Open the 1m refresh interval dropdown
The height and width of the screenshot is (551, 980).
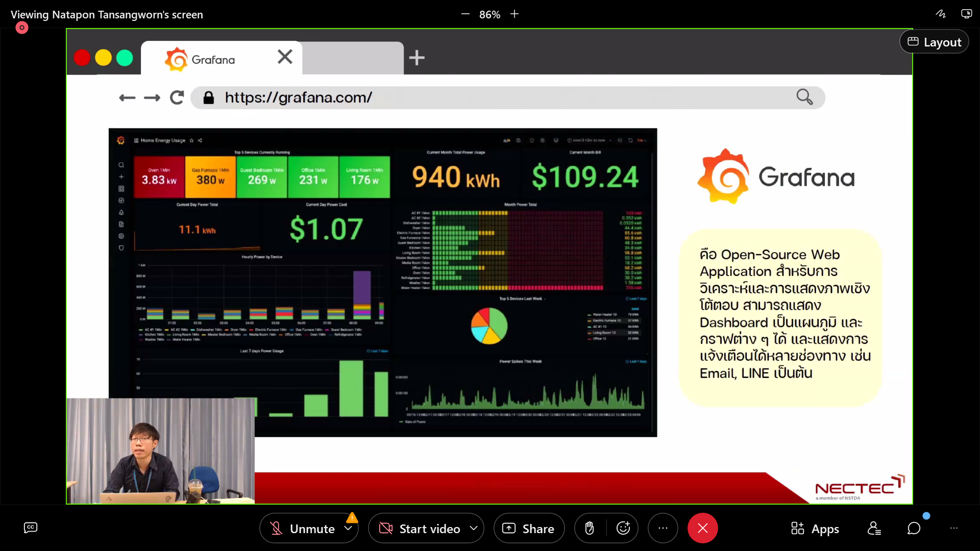pyautogui.click(x=641, y=140)
